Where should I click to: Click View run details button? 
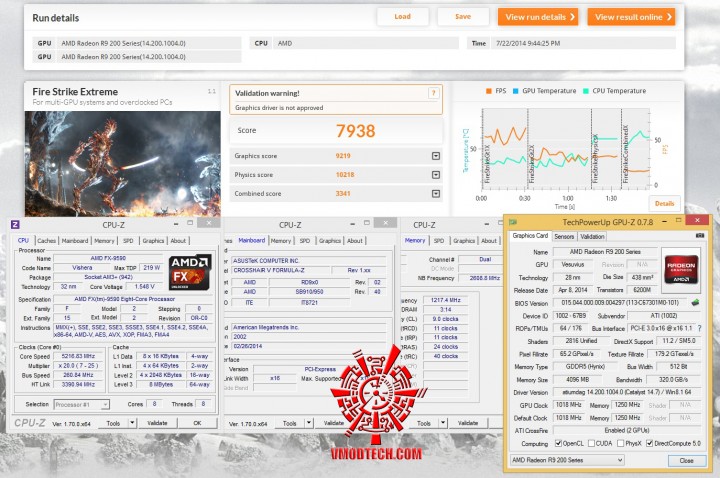(x=538, y=17)
